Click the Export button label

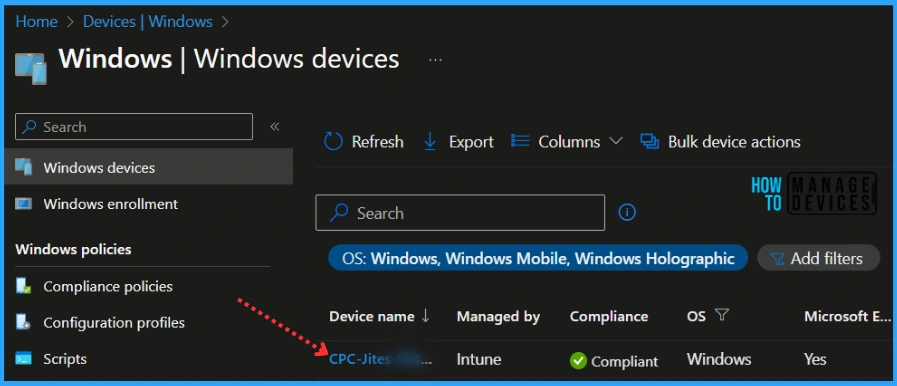471,141
